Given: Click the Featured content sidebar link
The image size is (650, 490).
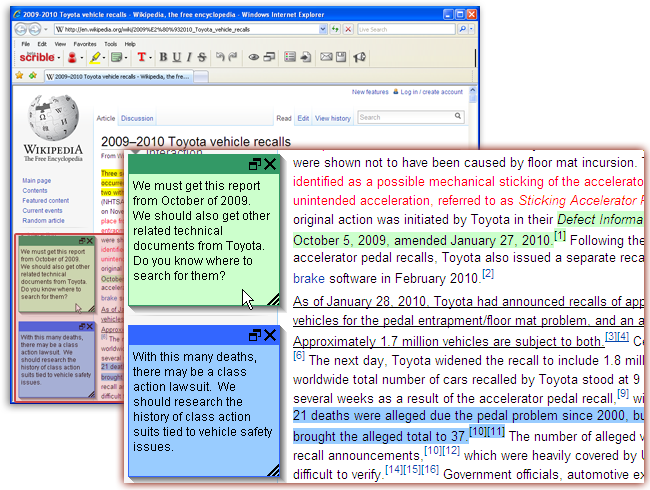Looking at the screenshot, I should (x=46, y=201).
